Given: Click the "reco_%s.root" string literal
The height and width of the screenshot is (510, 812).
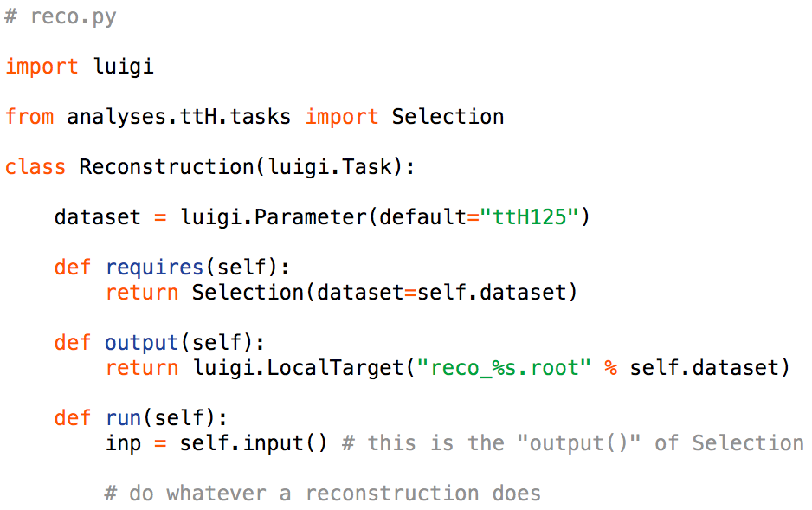Looking at the screenshot, I should [504, 367].
